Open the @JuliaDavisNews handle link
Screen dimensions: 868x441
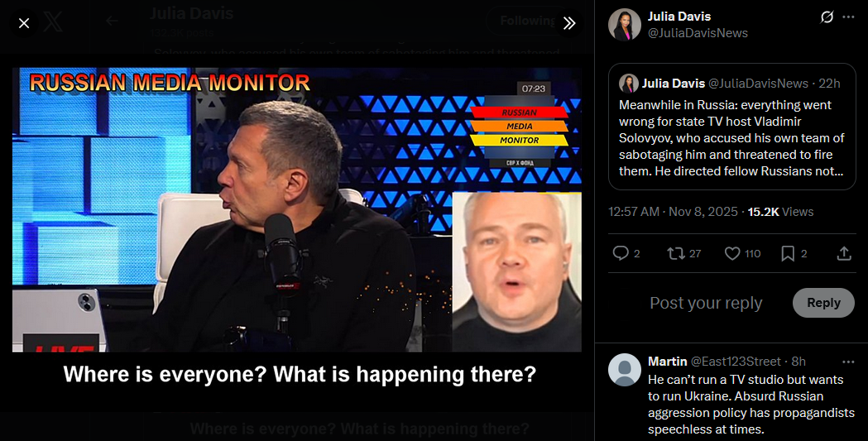click(698, 33)
